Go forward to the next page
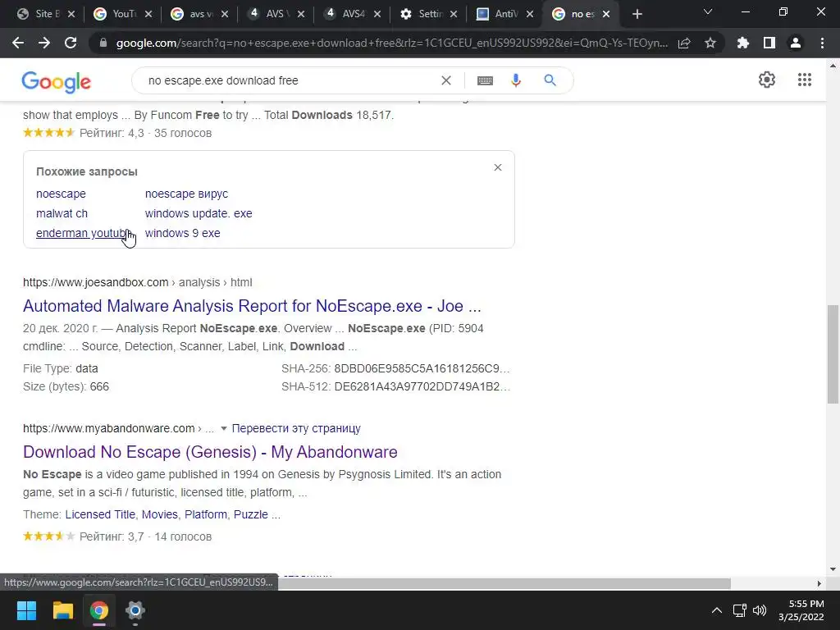840x630 pixels. 44,43
